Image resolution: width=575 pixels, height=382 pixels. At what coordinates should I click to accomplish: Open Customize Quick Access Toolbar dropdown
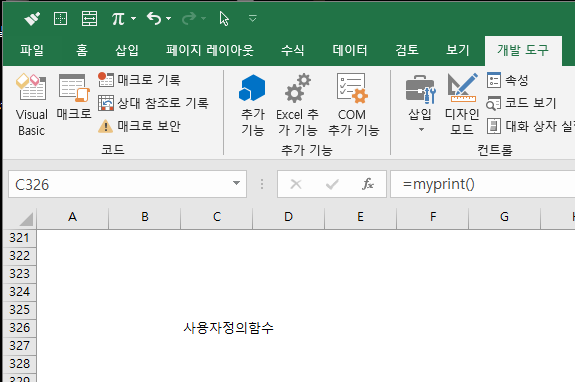[x=253, y=18]
